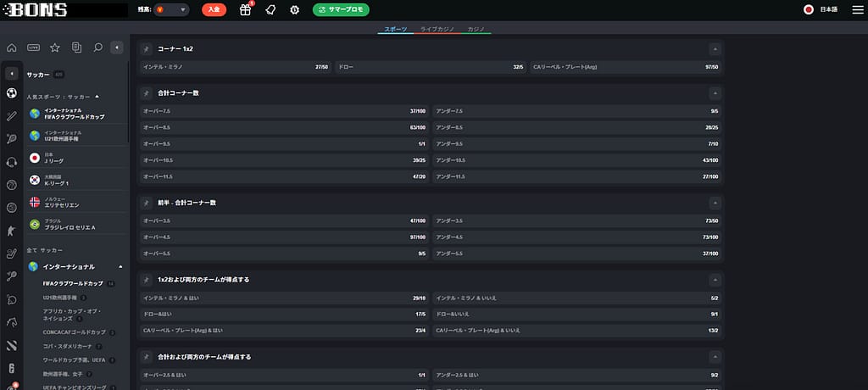This screenshot has width=868, height=390.
Task: Open the hamburger main menu
Action: click(x=858, y=10)
